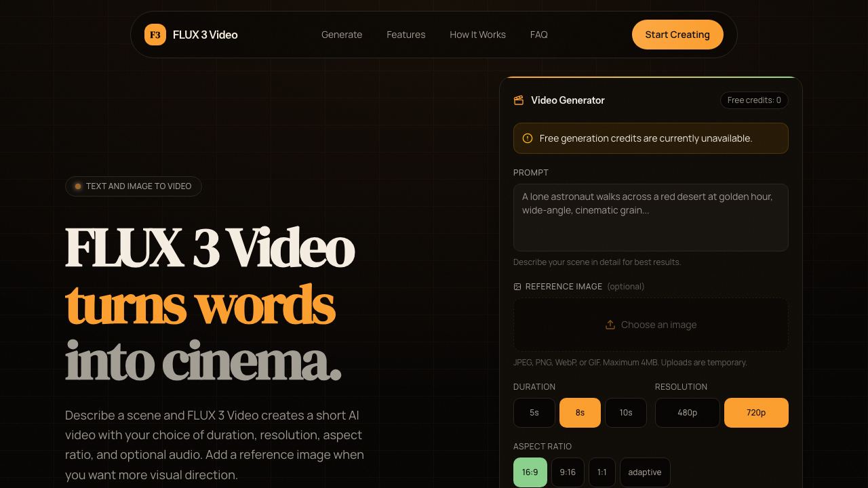Set aspect ratio to 1:1
The height and width of the screenshot is (488, 868).
point(602,472)
